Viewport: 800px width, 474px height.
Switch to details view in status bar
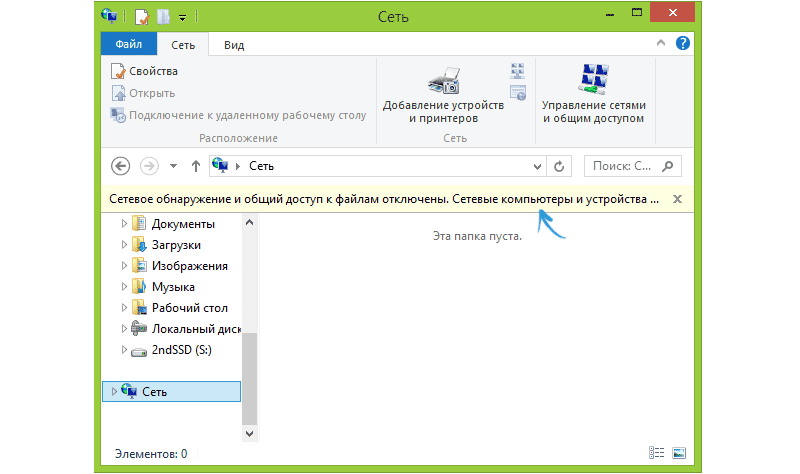(657, 453)
